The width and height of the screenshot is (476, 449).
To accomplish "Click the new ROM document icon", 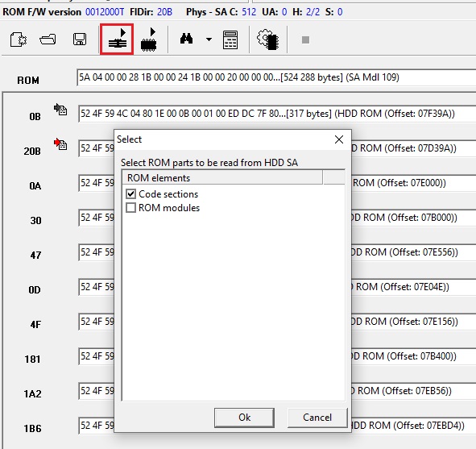I will 19,39.
